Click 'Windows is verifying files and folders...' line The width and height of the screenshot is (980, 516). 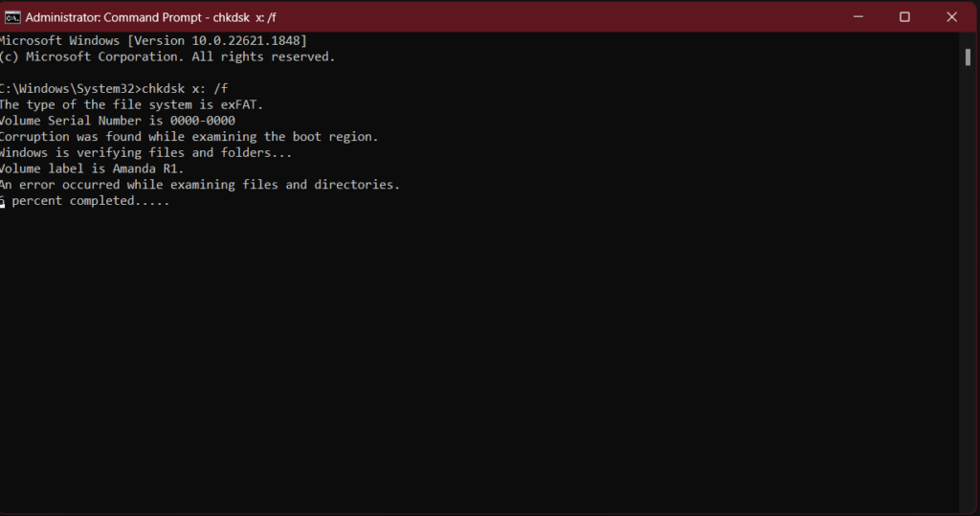coord(145,153)
